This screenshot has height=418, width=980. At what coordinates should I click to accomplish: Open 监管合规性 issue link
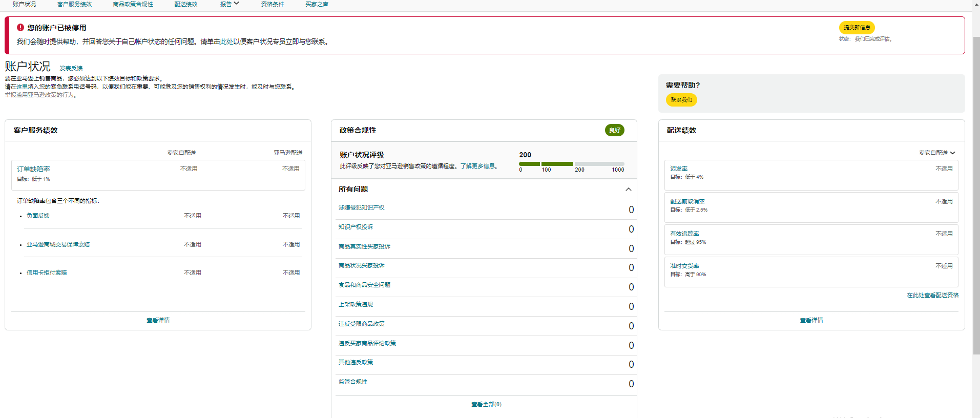[x=353, y=382]
